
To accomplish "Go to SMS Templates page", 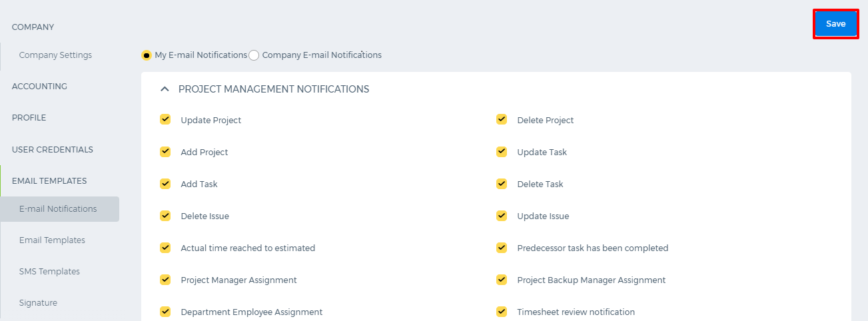I will [x=49, y=271].
